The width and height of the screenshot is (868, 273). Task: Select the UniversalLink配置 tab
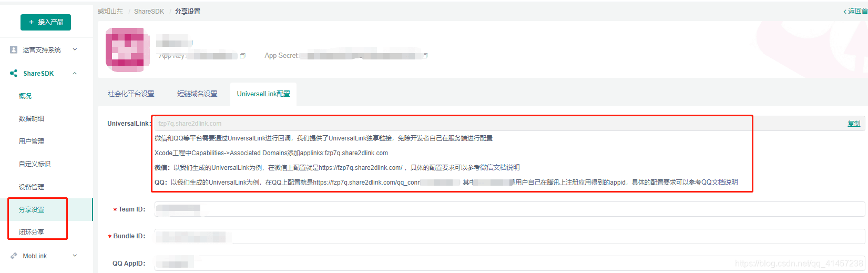pos(263,94)
